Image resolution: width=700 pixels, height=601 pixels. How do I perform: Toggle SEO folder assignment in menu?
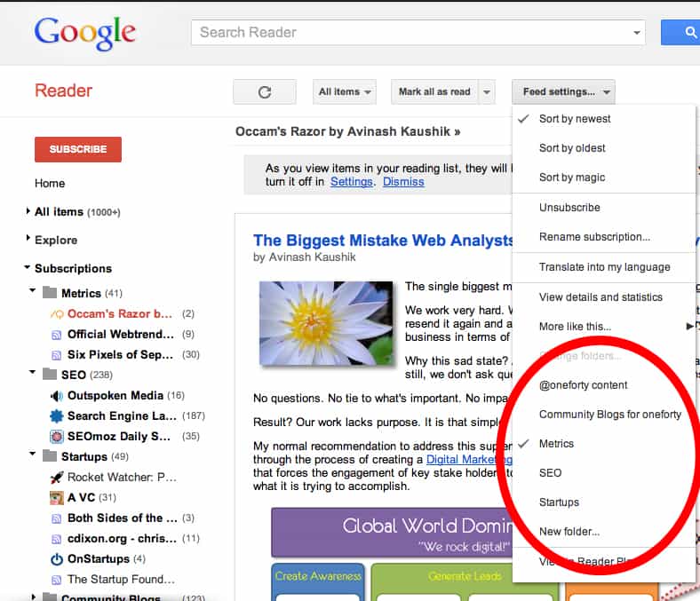click(x=604, y=473)
